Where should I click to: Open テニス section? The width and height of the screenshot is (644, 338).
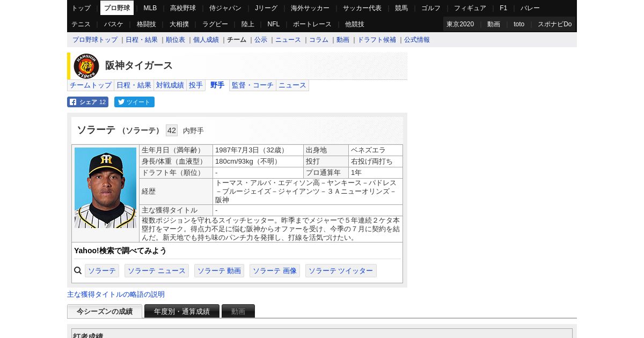pos(81,24)
